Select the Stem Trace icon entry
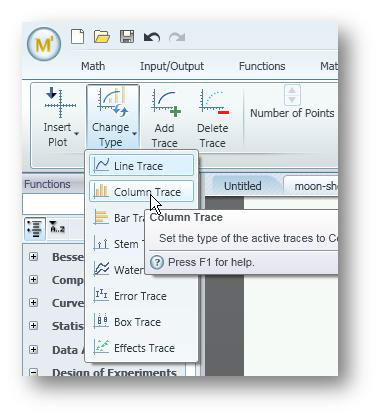380x418 pixels. (x=101, y=243)
